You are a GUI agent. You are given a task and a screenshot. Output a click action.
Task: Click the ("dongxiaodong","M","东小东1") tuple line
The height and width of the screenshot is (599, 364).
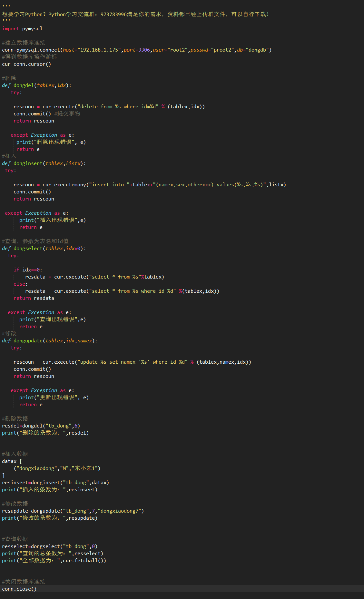coord(57,468)
